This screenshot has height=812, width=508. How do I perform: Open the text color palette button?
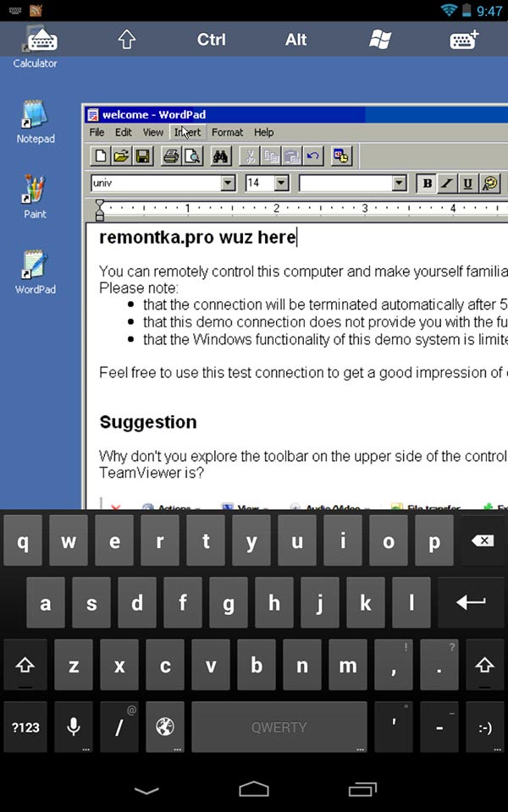[x=490, y=183]
